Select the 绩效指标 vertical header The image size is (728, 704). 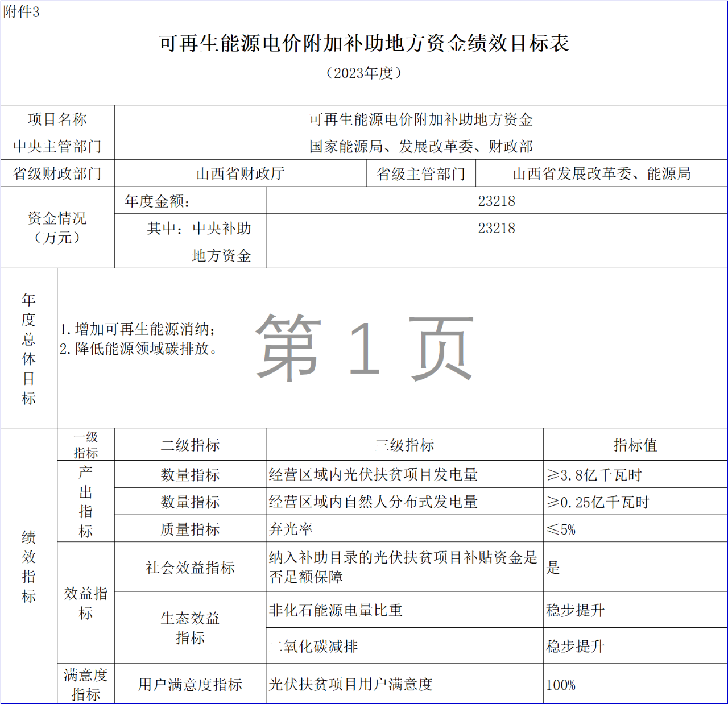coord(29,566)
